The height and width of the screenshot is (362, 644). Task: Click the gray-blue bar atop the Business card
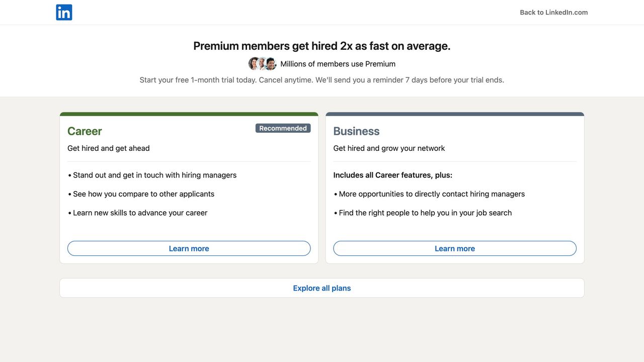coord(454,114)
